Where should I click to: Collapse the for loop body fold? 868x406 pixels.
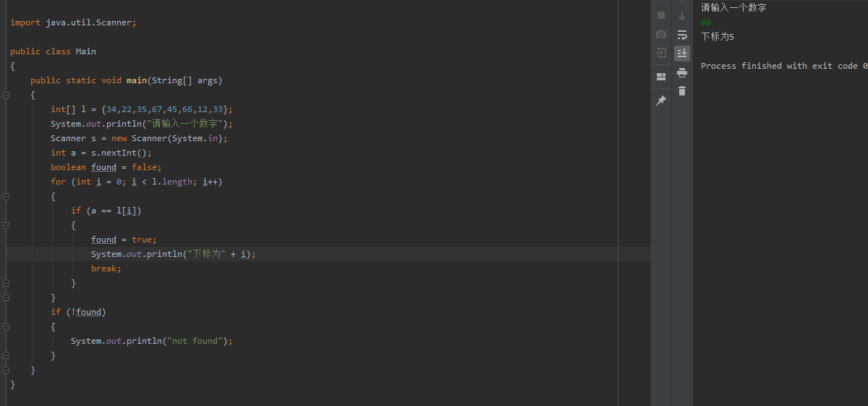[6, 196]
